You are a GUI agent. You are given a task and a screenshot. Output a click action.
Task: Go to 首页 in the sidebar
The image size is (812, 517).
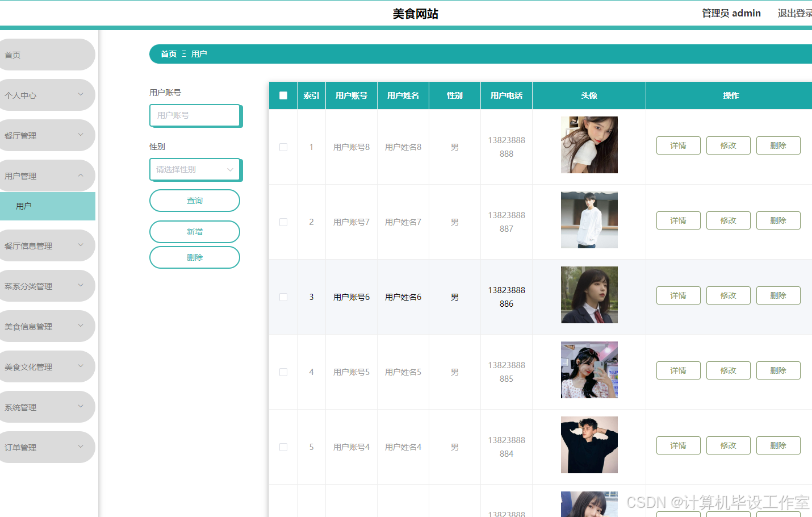coord(47,55)
